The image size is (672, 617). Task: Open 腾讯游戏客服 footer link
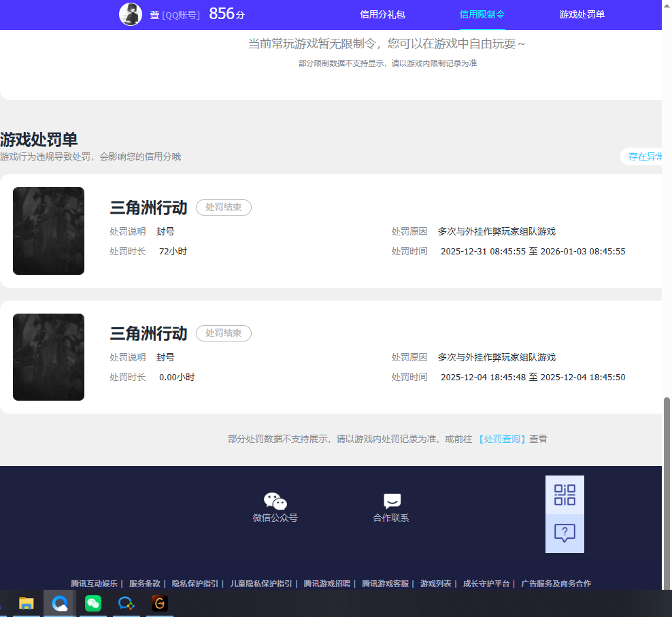(x=385, y=584)
